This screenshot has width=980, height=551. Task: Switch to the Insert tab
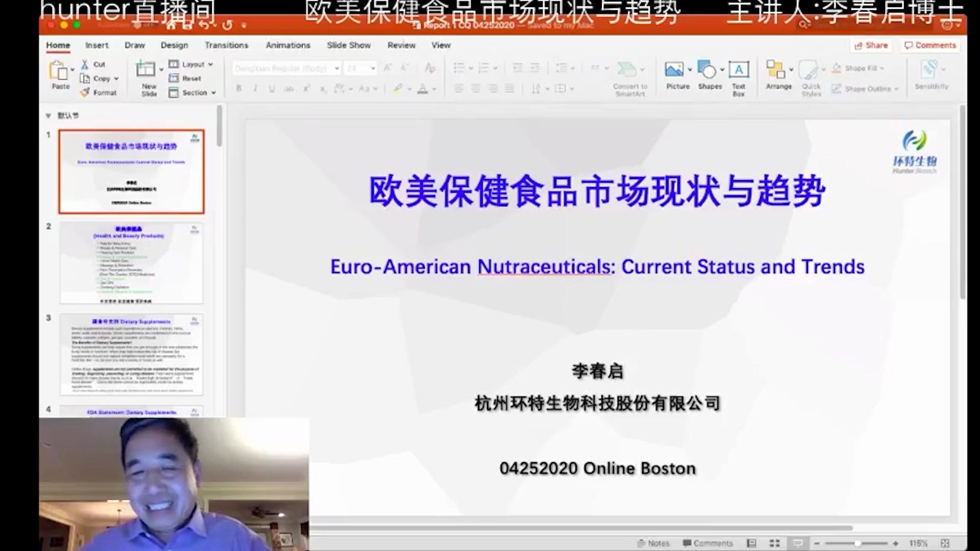[x=96, y=45]
